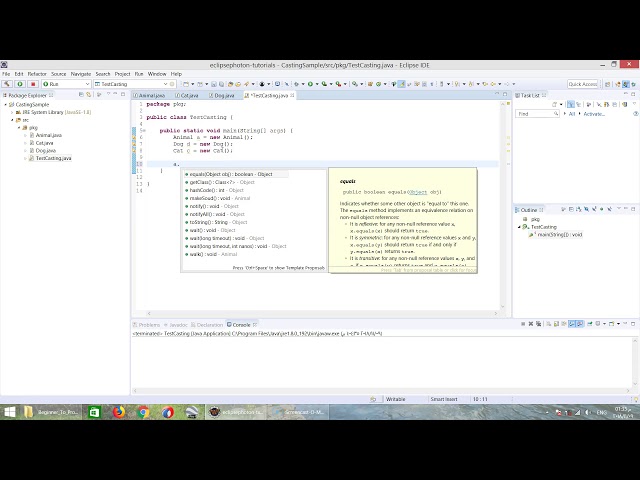Image resolution: width=640 pixels, height=480 pixels.
Task: Click the Find field in Task List
Action: point(537,114)
